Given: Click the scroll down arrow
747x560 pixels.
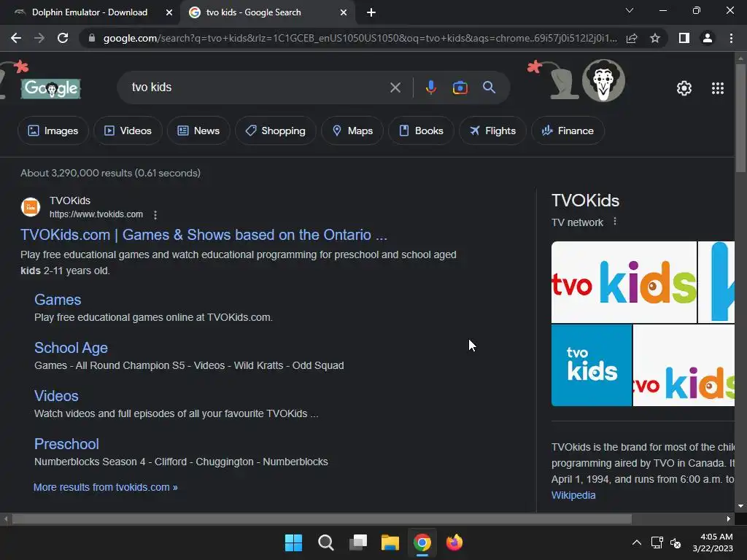Looking at the screenshot, I should point(740,506).
